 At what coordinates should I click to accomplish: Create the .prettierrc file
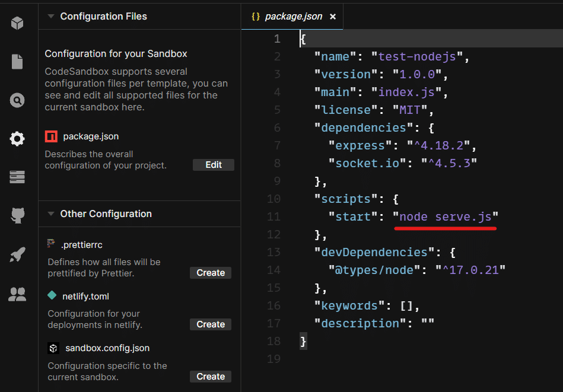211,273
